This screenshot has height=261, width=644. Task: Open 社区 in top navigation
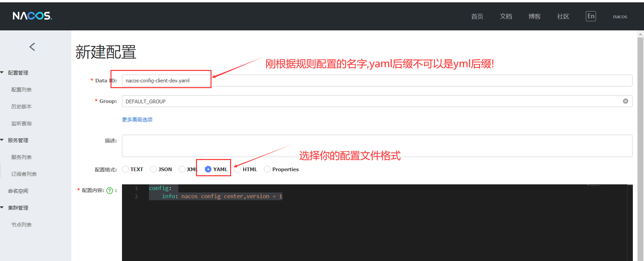[563, 16]
